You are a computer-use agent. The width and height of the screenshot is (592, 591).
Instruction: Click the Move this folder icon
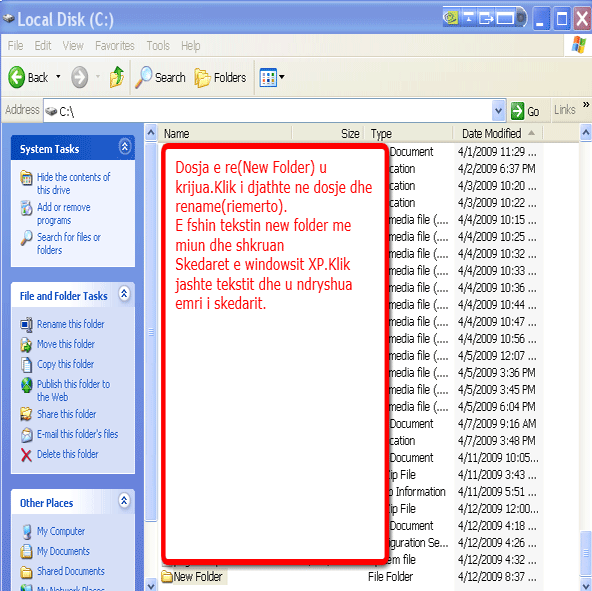click(26, 344)
